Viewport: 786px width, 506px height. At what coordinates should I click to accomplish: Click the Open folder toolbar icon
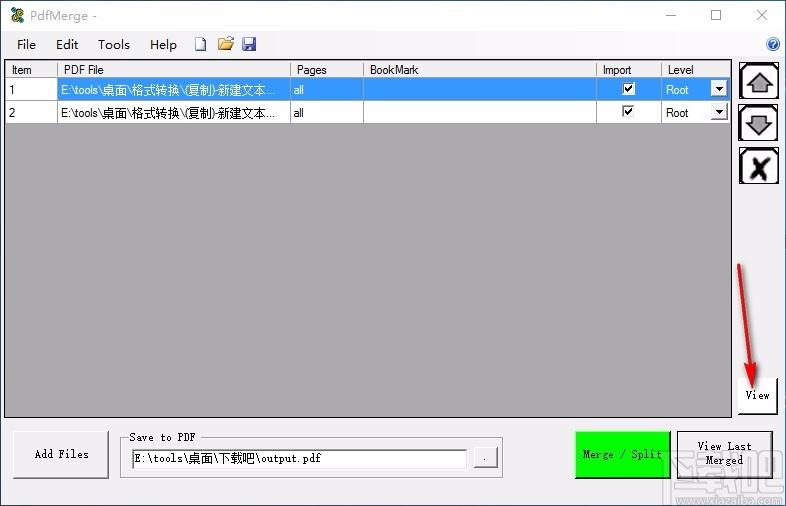(226, 44)
